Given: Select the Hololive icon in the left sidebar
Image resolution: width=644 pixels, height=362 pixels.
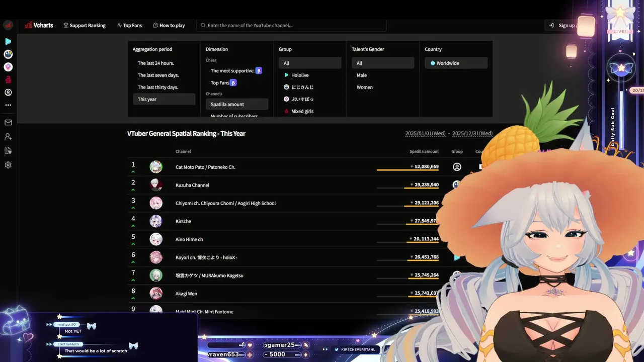Looking at the screenshot, I should tap(8, 41).
